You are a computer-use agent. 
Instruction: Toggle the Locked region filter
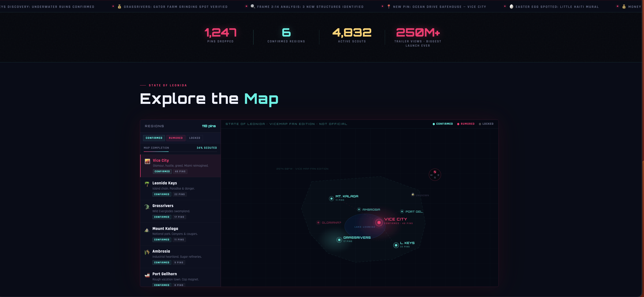(x=195, y=138)
